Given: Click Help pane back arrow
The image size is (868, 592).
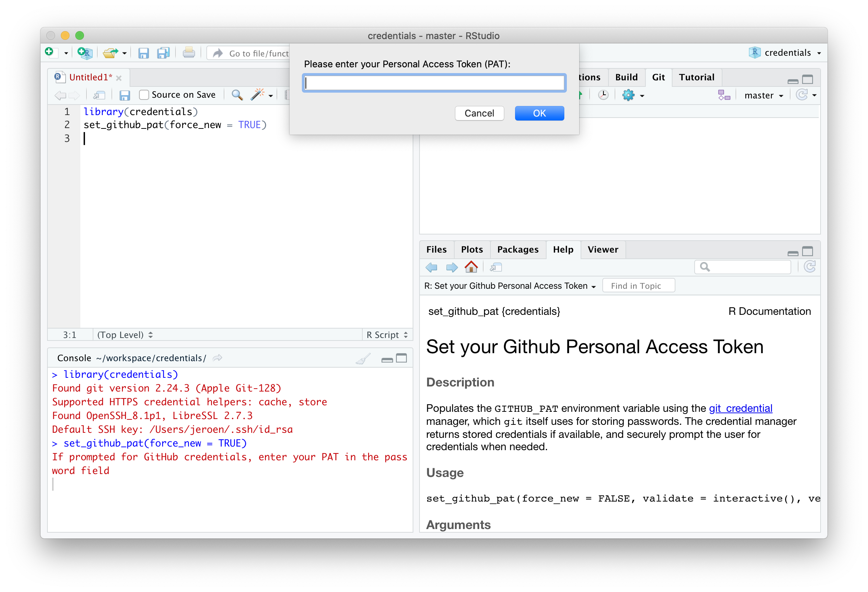Looking at the screenshot, I should [431, 267].
